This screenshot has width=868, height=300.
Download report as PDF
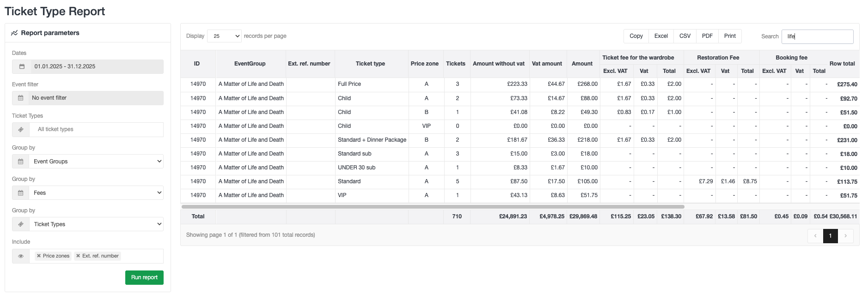(707, 36)
